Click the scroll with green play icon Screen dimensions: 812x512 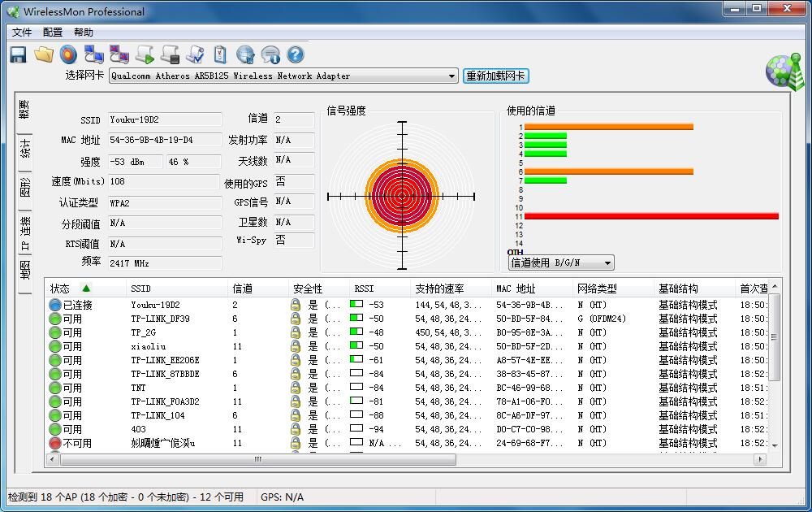tap(145, 54)
